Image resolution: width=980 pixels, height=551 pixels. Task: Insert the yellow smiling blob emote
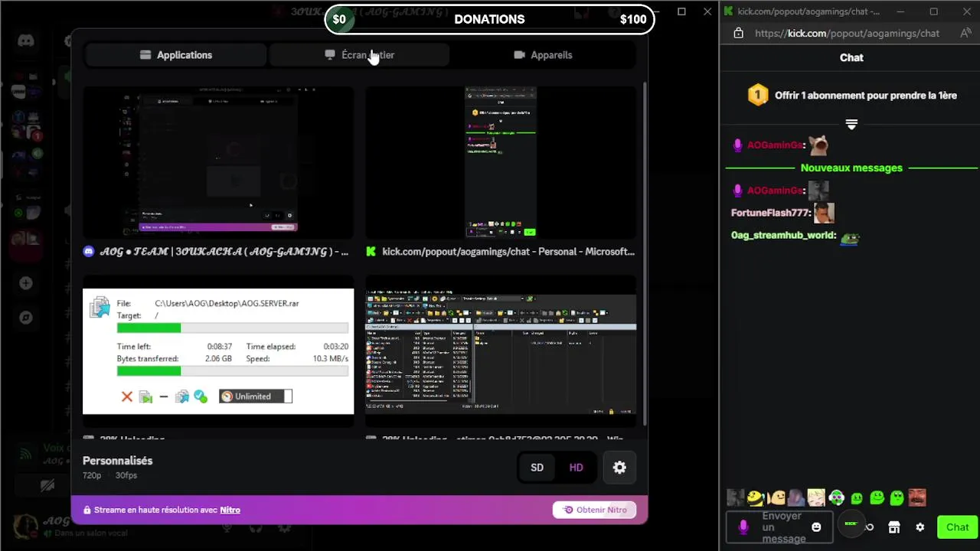776,498
